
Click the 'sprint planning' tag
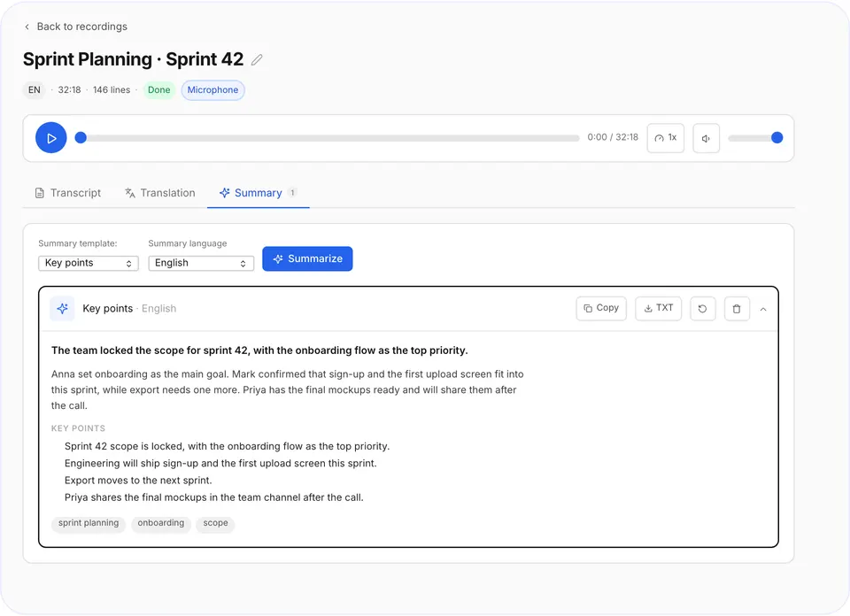pos(89,523)
